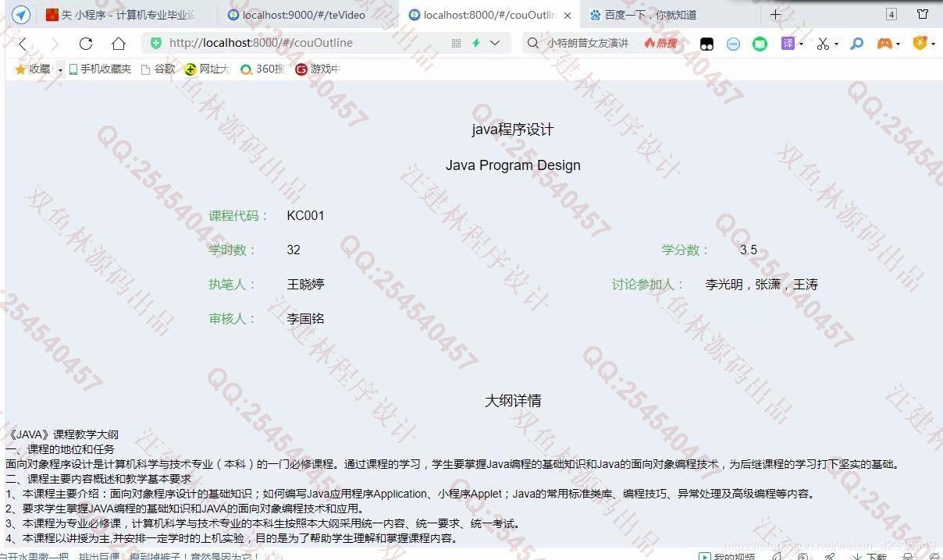
Task: Click the 热搜 hot search label
Action: 661,43
